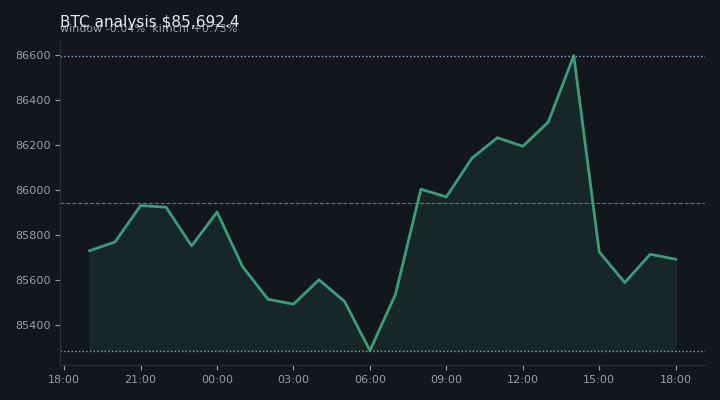
Task: Click the gray dashed average price line
Action: tap(383, 203)
